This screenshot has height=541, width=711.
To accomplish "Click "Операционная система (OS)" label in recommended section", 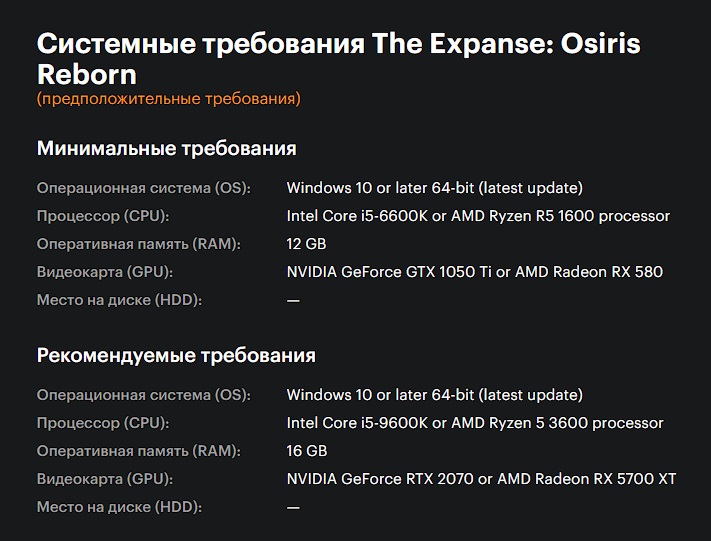I will click(x=144, y=395).
